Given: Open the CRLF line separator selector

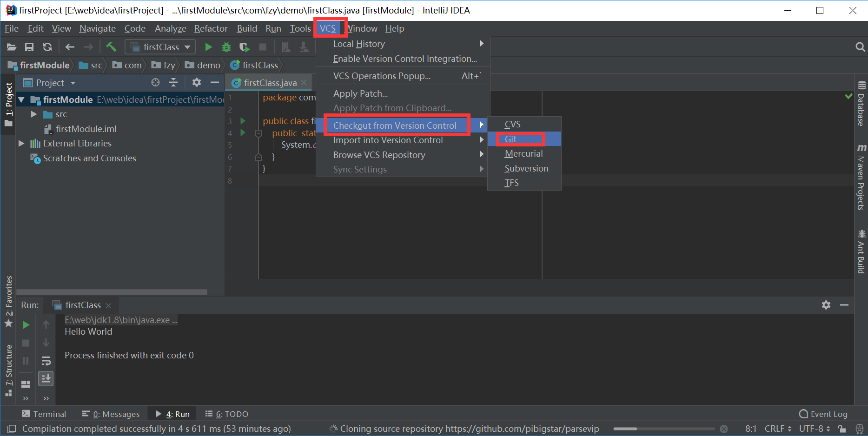Looking at the screenshot, I should [x=778, y=429].
